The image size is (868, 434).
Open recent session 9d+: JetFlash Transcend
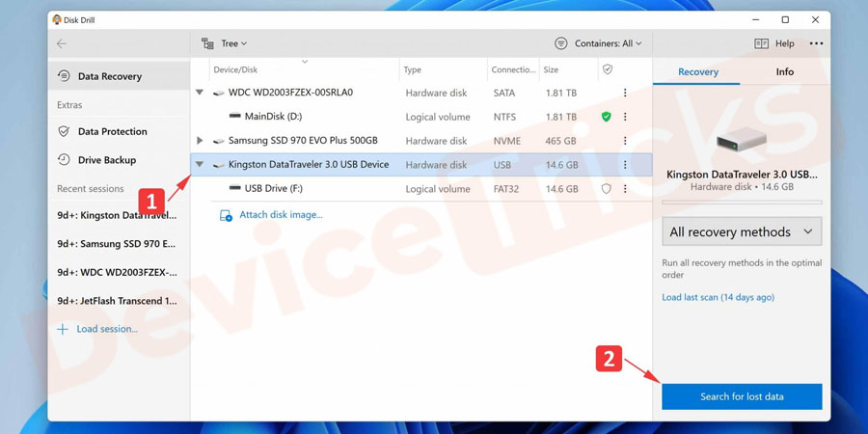[117, 302]
